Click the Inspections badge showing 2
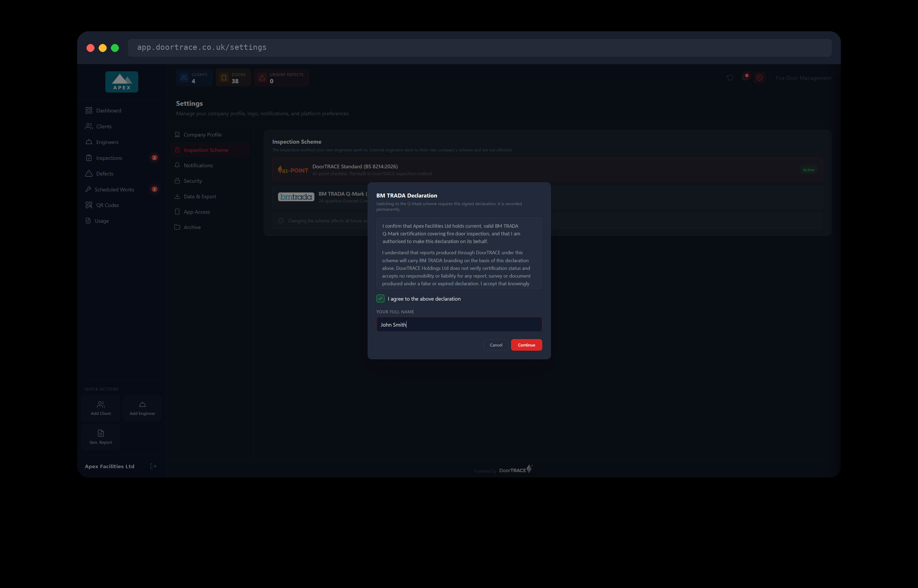Image resolution: width=918 pixels, height=588 pixels. pyautogui.click(x=154, y=158)
